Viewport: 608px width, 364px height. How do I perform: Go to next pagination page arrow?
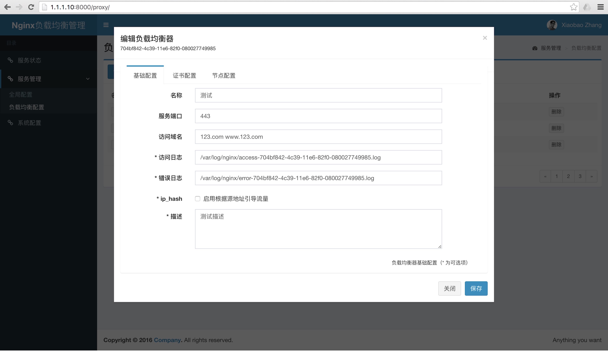point(591,176)
